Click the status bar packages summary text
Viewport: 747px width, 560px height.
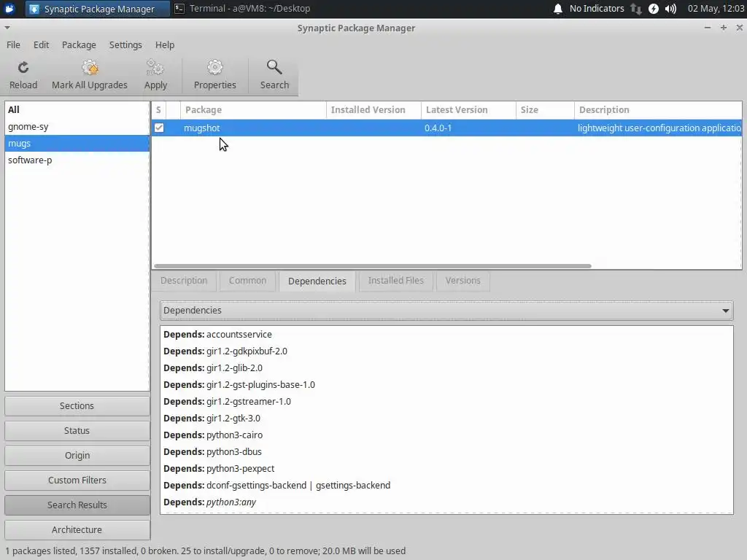tap(205, 551)
